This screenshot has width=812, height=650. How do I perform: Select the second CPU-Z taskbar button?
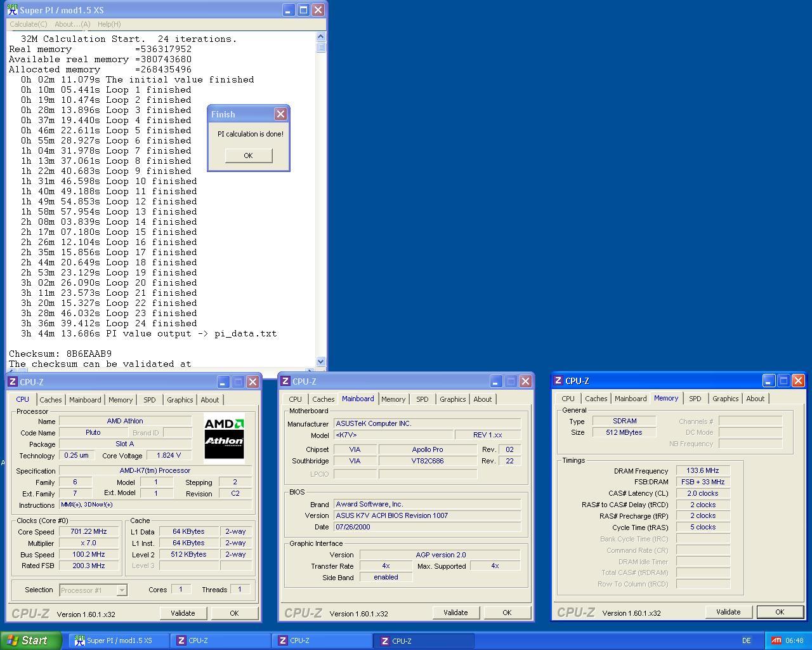322,640
